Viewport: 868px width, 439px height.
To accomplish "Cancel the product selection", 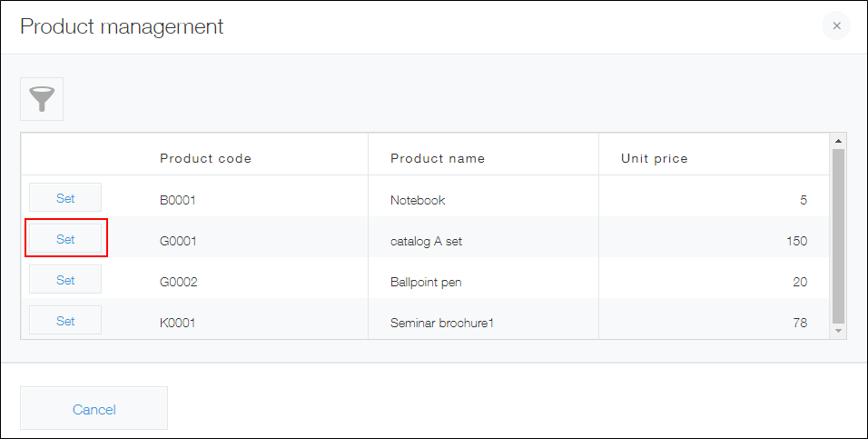I will point(94,409).
